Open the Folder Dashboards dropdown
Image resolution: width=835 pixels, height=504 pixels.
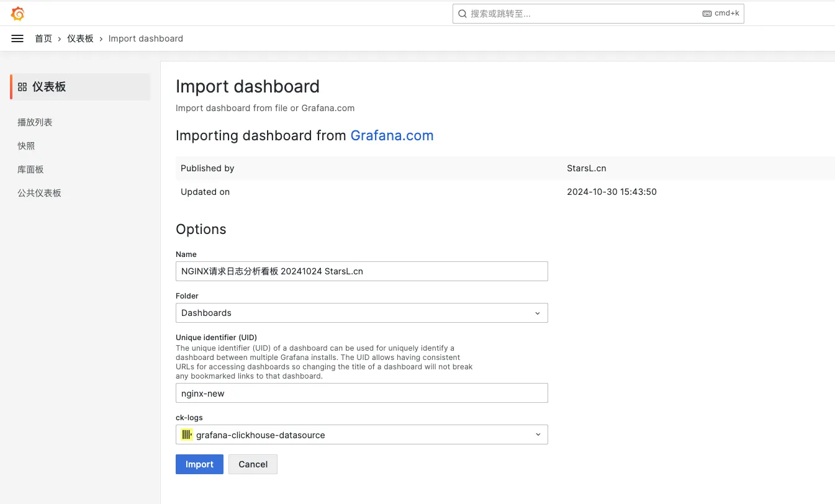(x=361, y=313)
